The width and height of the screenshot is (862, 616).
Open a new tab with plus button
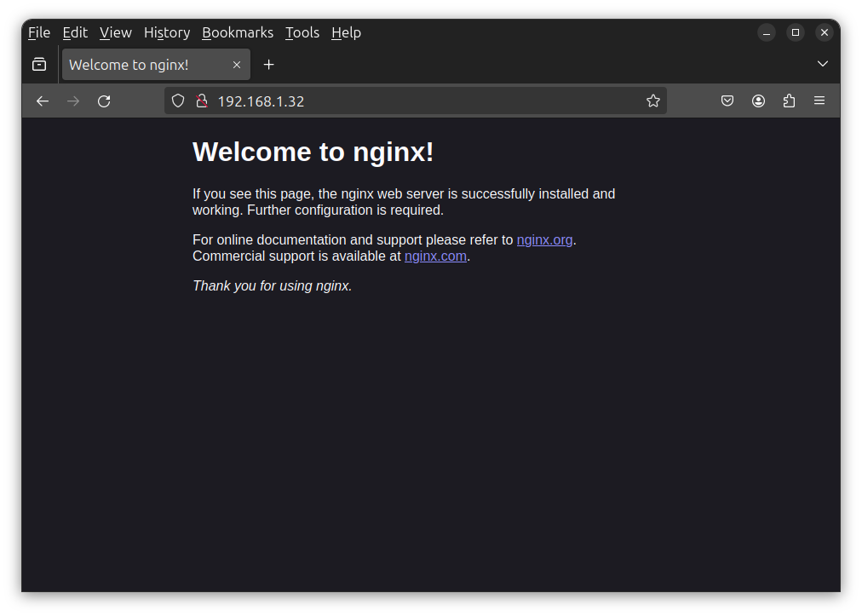(268, 65)
